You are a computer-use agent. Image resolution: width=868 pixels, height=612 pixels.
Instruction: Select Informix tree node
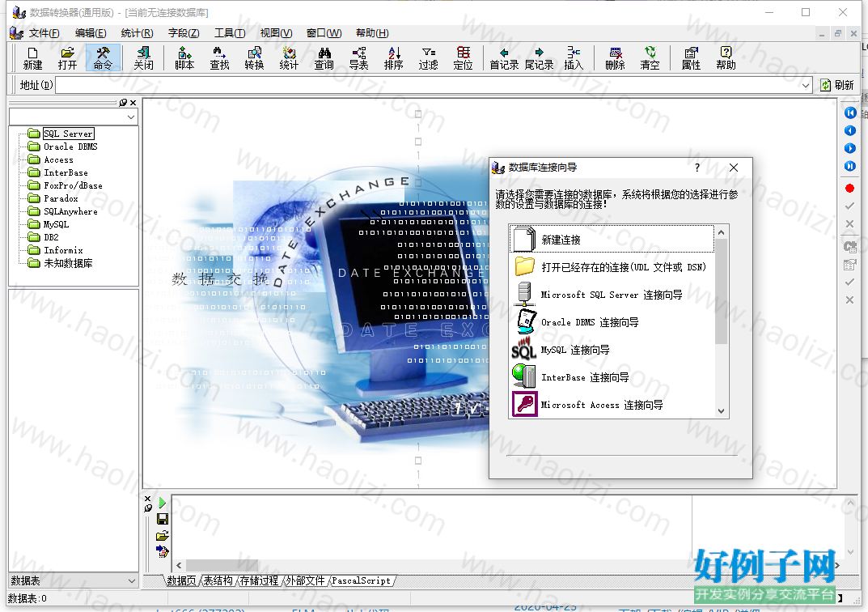tap(63, 250)
